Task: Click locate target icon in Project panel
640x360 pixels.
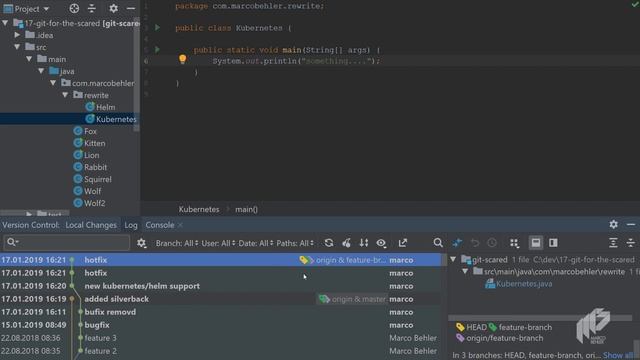Action: (x=74, y=8)
